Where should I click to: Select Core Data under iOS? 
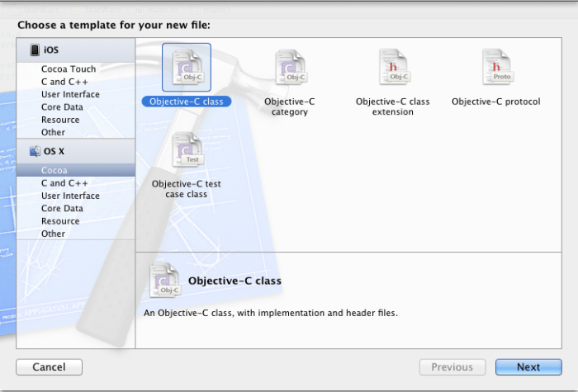coord(62,107)
